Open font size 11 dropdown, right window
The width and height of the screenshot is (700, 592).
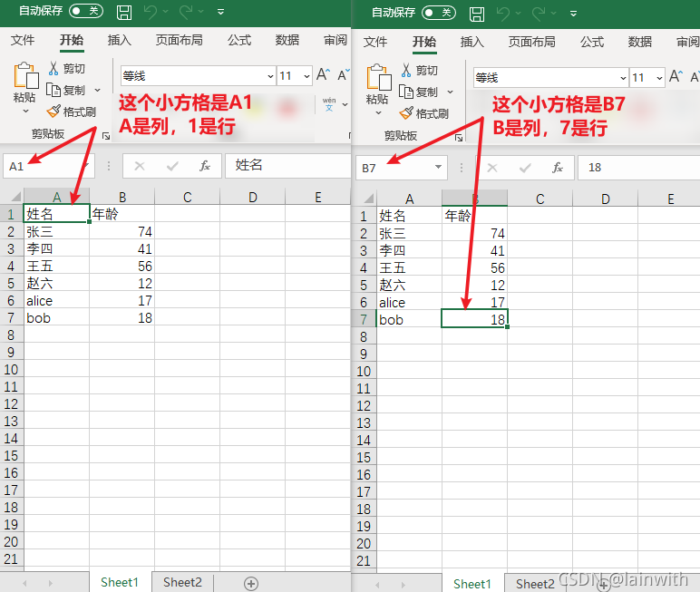[x=659, y=78]
